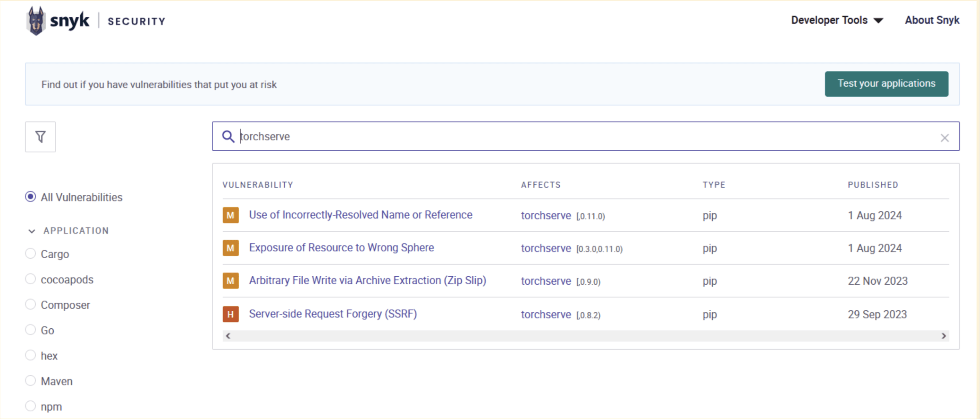The height and width of the screenshot is (419, 980).
Task: Click Test your applications button
Action: 886,84
